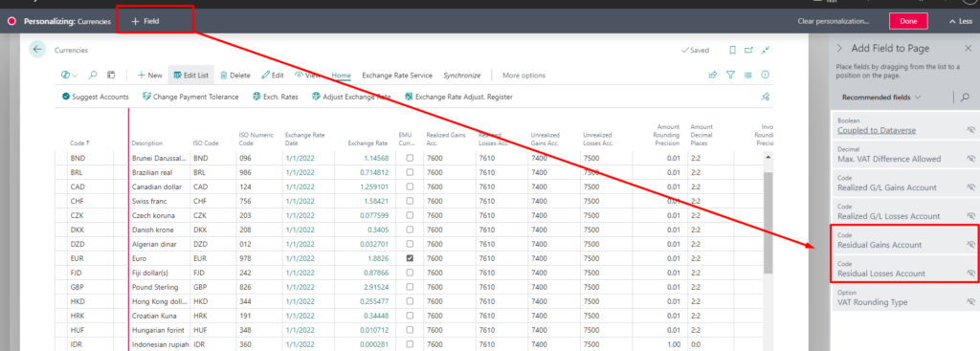Collapse the page with the shrink arrows icon
This screenshot has height=351, width=980.
click(765, 50)
